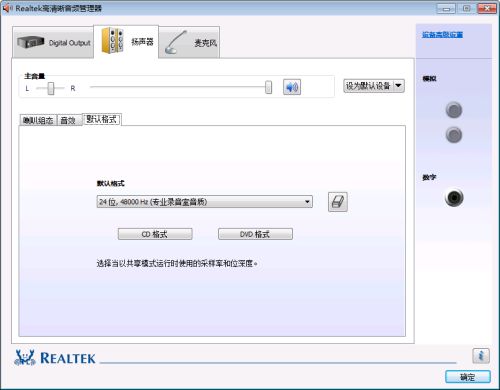
Task: Minimize the Realtek audio manager window
Action: 446,9
